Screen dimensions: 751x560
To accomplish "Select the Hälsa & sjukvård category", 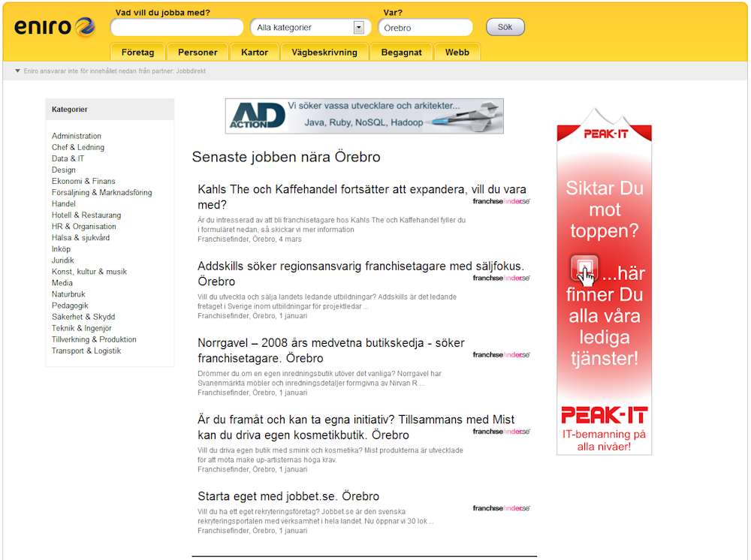I will coord(80,237).
